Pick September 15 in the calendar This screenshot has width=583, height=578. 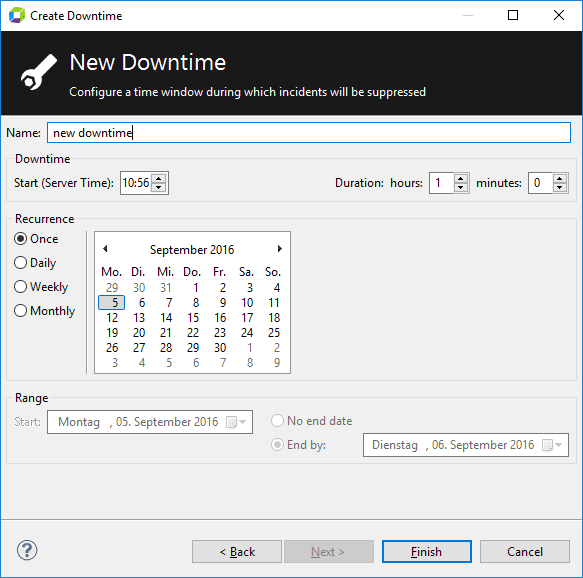coord(193,318)
